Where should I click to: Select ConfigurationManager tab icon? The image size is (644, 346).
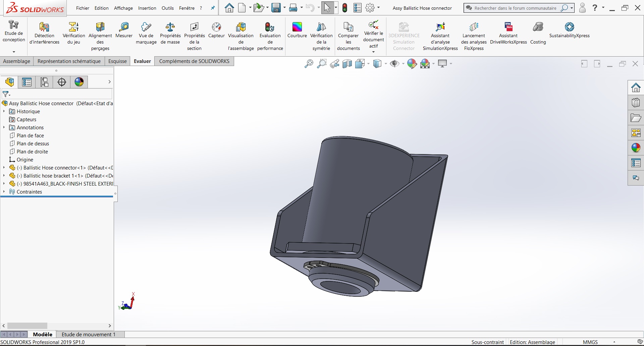pos(44,82)
